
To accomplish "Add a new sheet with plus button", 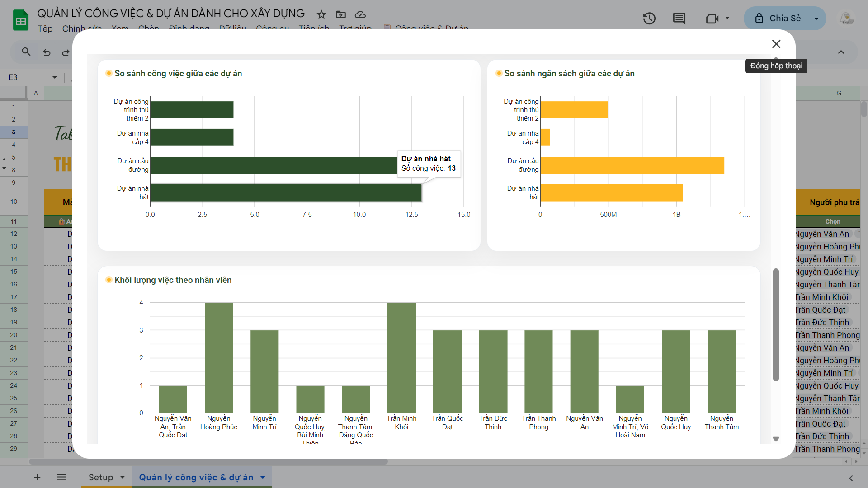I will (x=37, y=477).
